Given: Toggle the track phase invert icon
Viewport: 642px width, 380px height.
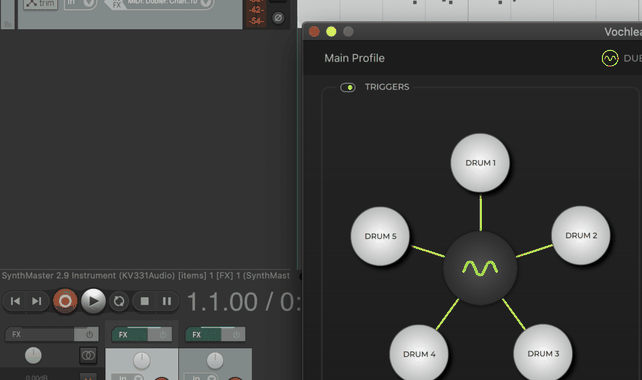Looking at the screenshot, I should click(x=278, y=18).
